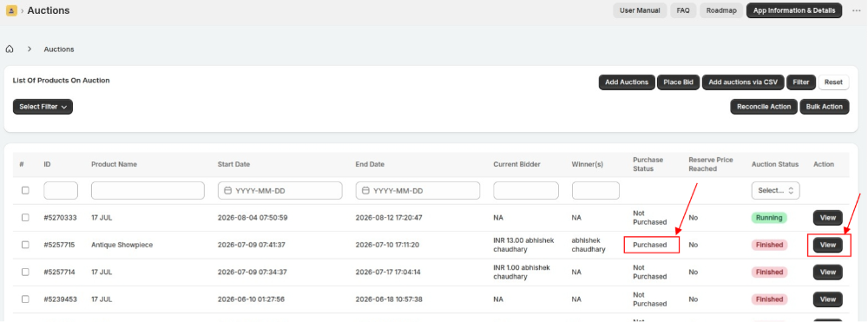Focus the Current Bidder filter field
The height and width of the screenshot is (322, 868).
pyautogui.click(x=526, y=190)
